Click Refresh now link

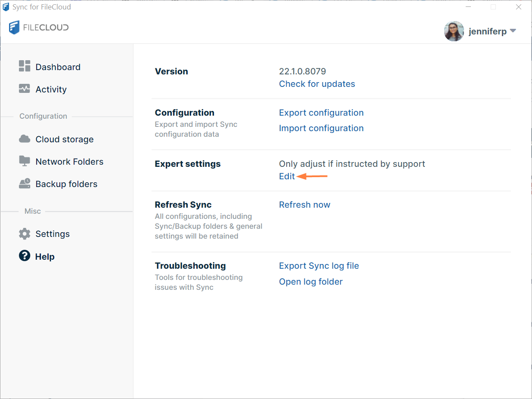coord(304,205)
